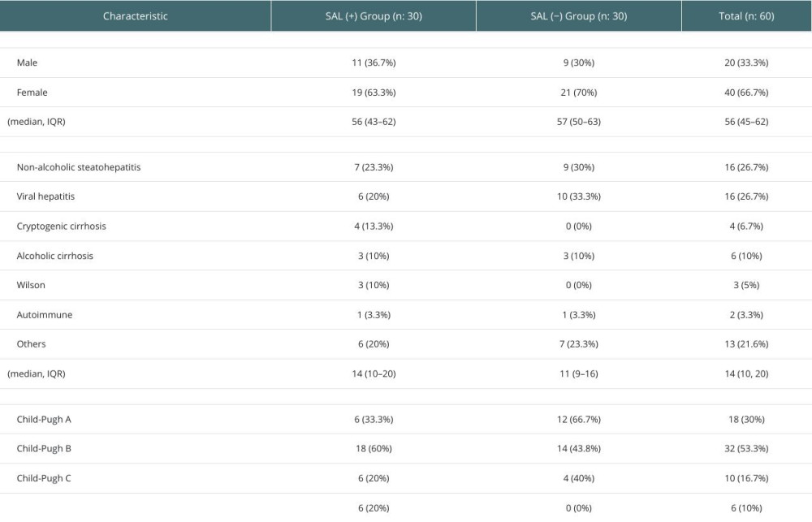
Task: Click the 11 (36.7%) cell for Male
Action: point(374,63)
